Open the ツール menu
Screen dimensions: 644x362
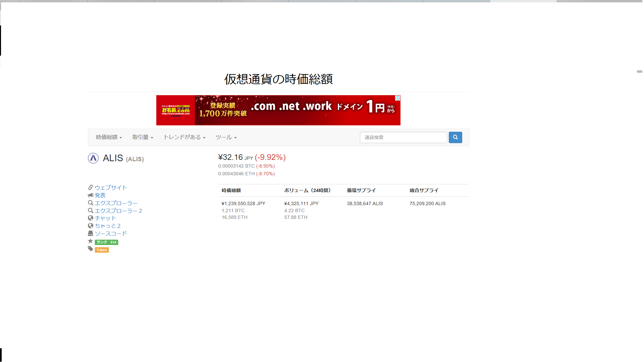point(226,137)
